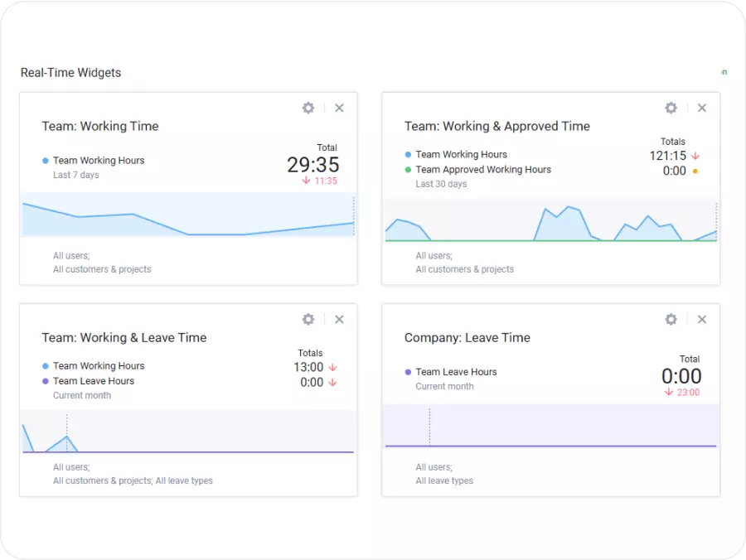Open the "Last 30 days" period selector

point(441,184)
